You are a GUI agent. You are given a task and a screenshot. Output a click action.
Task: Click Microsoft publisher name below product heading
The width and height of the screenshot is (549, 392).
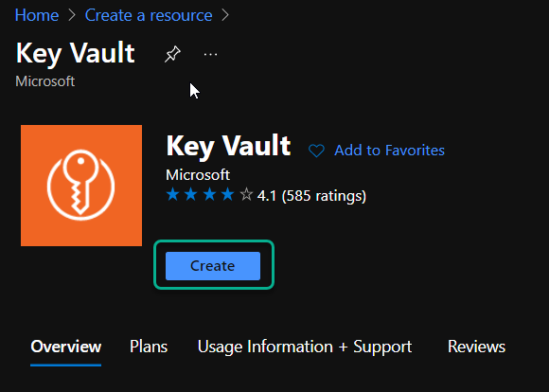(x=198, y=175)
